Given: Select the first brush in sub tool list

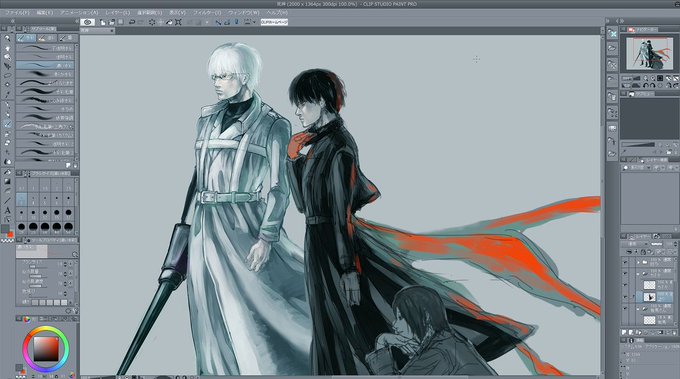Looking at the screenshot, I should coord(45,48).
